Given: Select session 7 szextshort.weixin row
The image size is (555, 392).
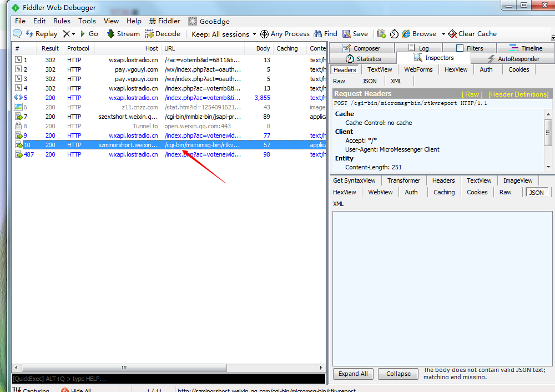Looking at the screenshot, I should click(169, 117).
